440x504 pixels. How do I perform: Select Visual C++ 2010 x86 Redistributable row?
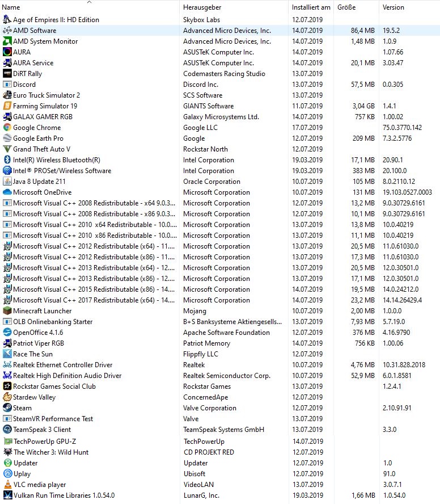[x=220, y=236]
